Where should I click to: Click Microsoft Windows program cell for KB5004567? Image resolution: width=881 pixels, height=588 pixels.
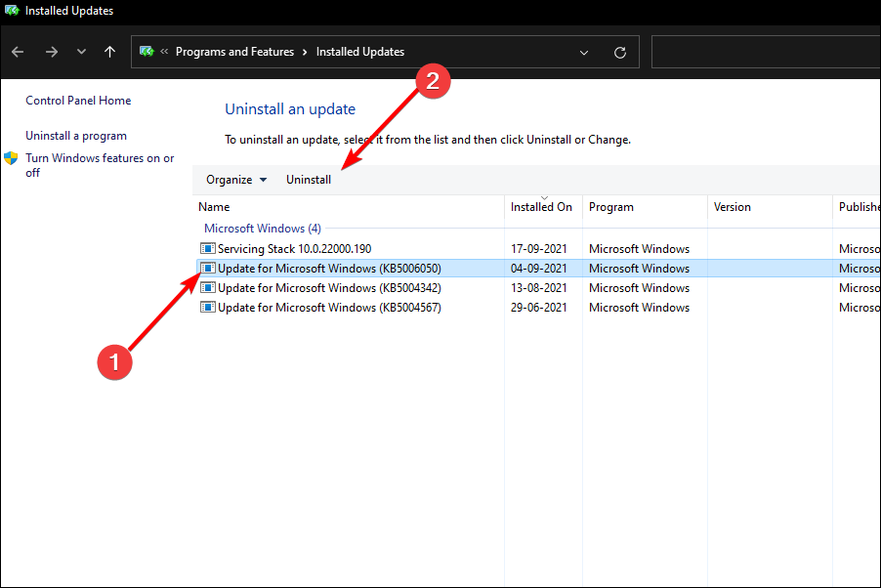click(640, 308)
